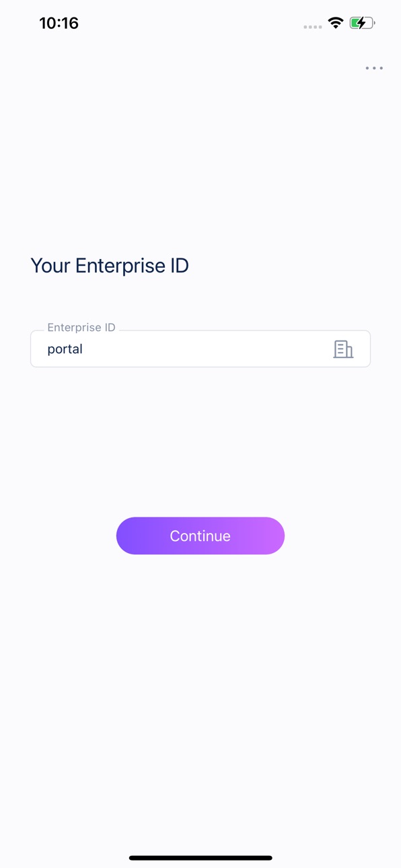Open the three-dot more options menu
This screenshot has width=401, height=868.
click(374, 68)
